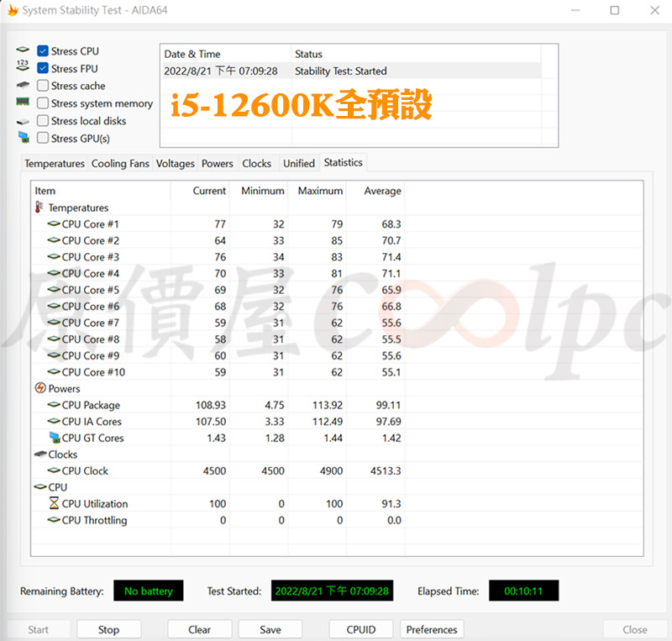Viewport: 672px width, 641px height.
Task: Stop the stability test
Action: click(109, 629)
